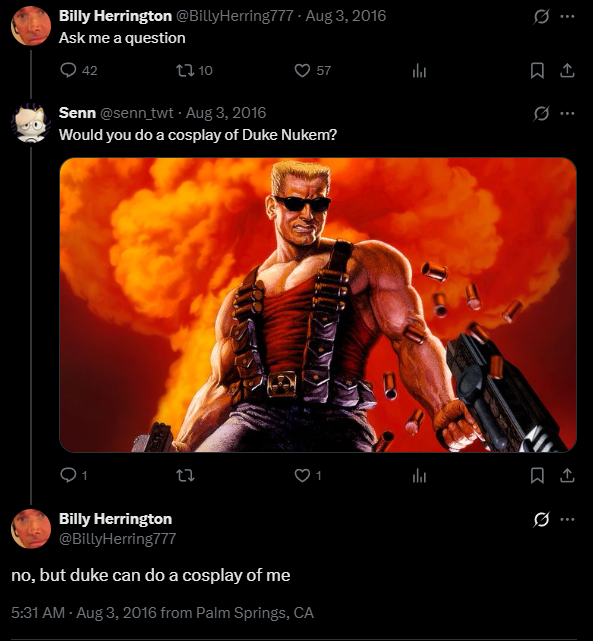Bookmark Senn's Duke Nukem tweet
Viewport: 593px width, 641px height.
(537, 475)
